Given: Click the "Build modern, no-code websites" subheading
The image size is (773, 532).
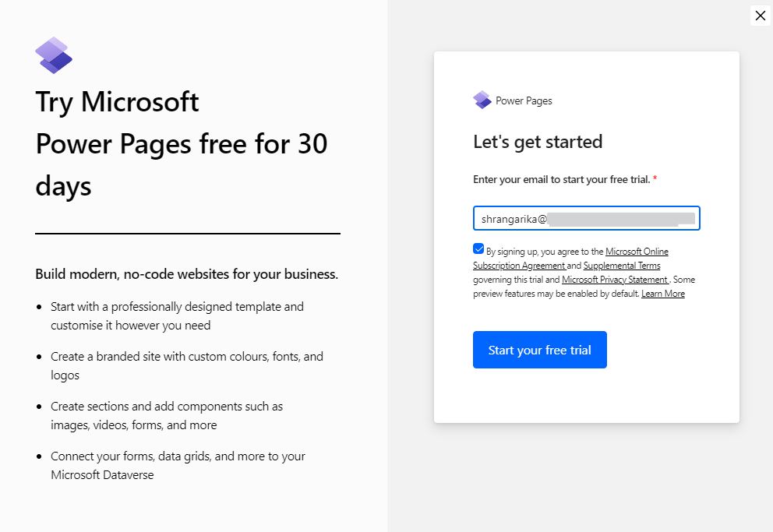Looking at the screenshot, I should pos(186,274).
